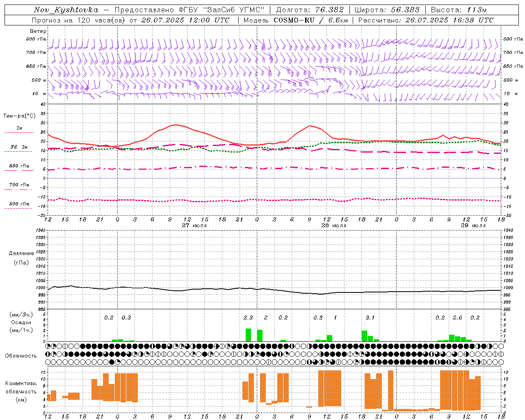525x420 pixels.
Task: Click the forecast start time 26.07.2025 12:00 UTC
Action: pos(186,20)
